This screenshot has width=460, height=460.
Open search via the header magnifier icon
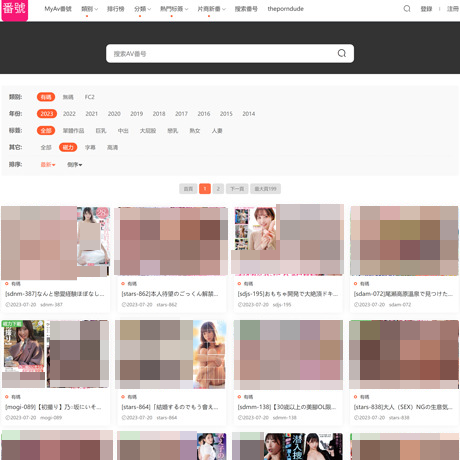click(407, 9)
